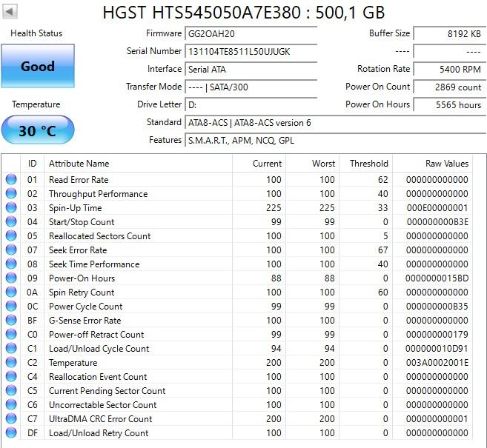Click the Threshold column header
Viewport: 487px width, 448px height.
[x=368, y=164]
